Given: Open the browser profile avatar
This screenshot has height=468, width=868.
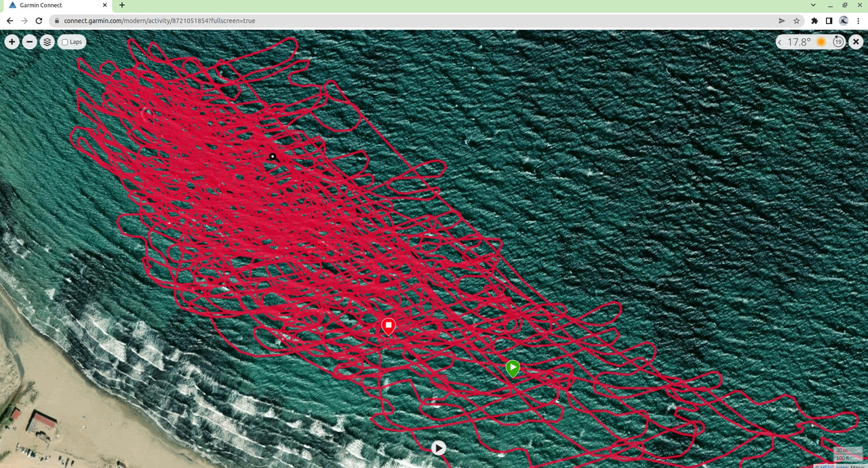Looking at the screenshot, I should click(844, 21).
